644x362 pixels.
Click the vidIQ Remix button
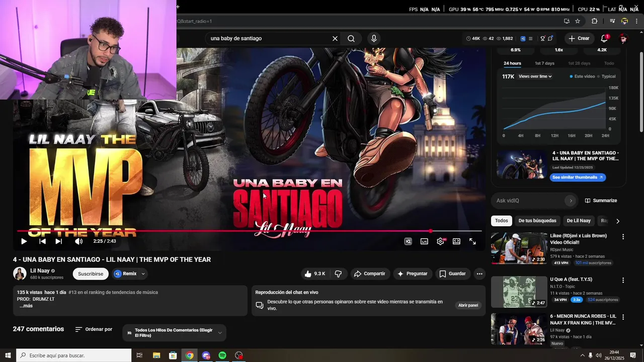(x=125, y=274)
